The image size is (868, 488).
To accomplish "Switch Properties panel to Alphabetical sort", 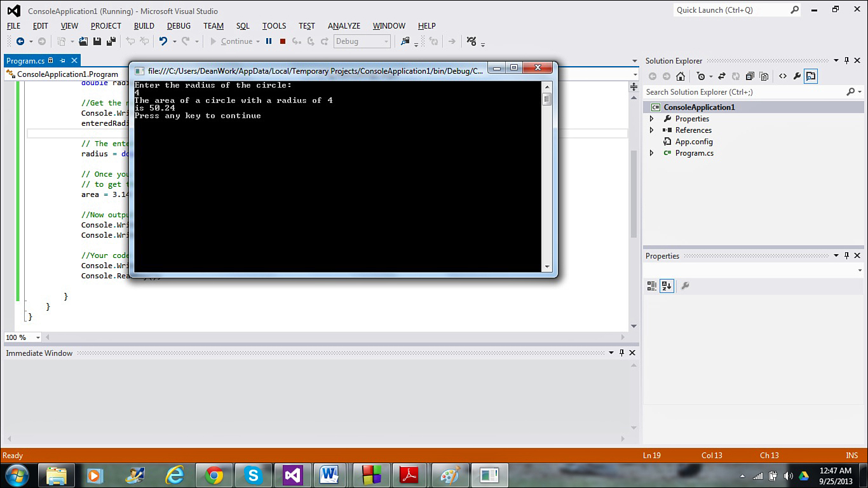I will click(x=666, y=286).
